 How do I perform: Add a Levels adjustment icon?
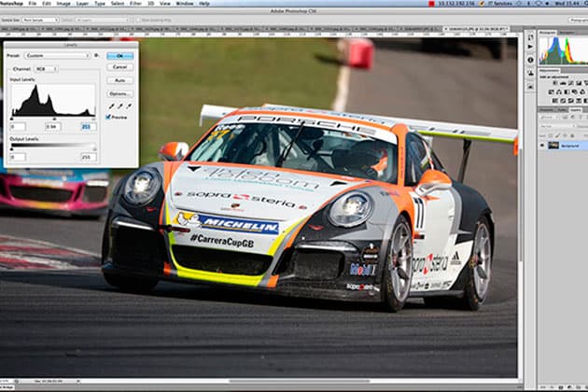(x=563, y=82)
